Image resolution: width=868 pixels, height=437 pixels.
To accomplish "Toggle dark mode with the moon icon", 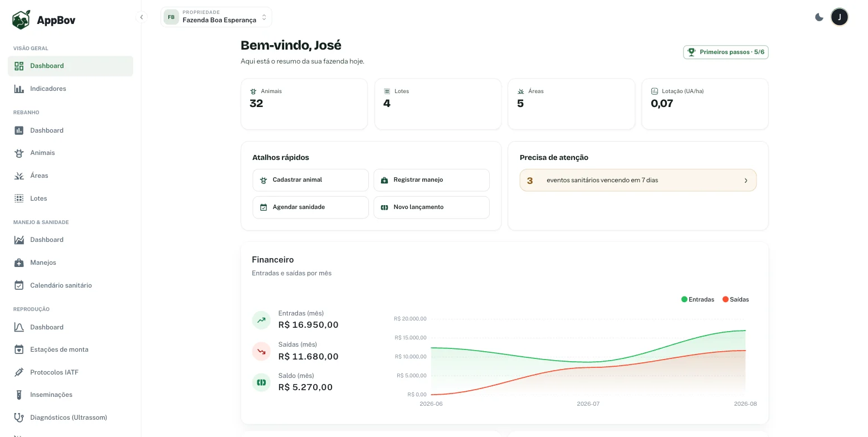I will click(819, 17).
